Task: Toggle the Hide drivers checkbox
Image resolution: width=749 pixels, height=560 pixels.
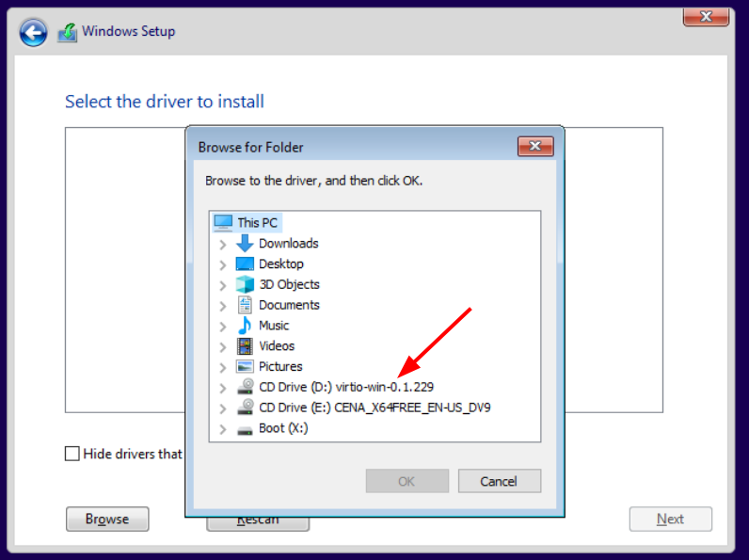Action: point(72,454)
